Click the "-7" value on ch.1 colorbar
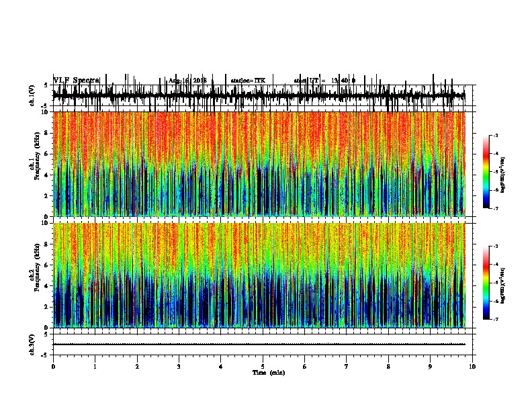 (496, 208)
